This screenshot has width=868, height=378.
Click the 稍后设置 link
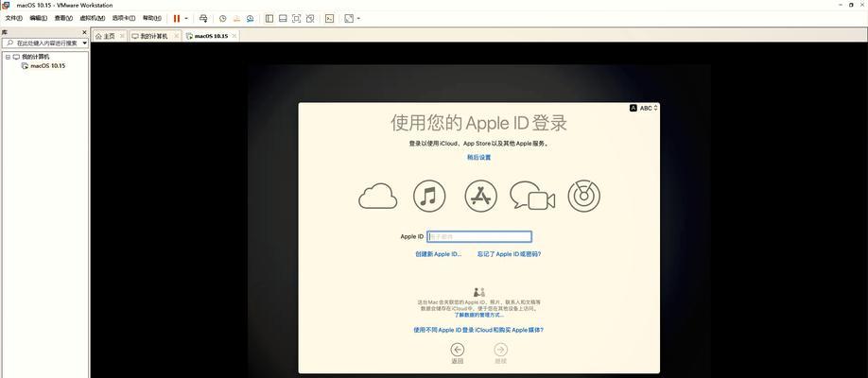(x=478, y=158)
